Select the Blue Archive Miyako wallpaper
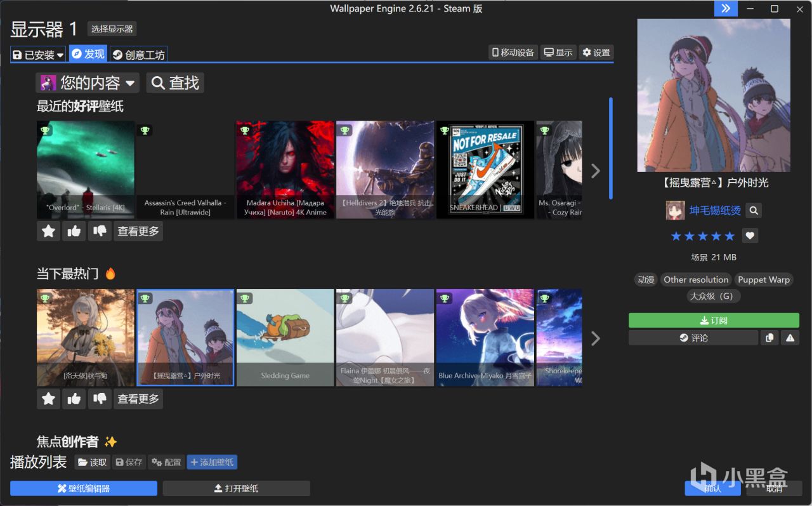Screen dimensions: 812x506 tap(485, 338)
